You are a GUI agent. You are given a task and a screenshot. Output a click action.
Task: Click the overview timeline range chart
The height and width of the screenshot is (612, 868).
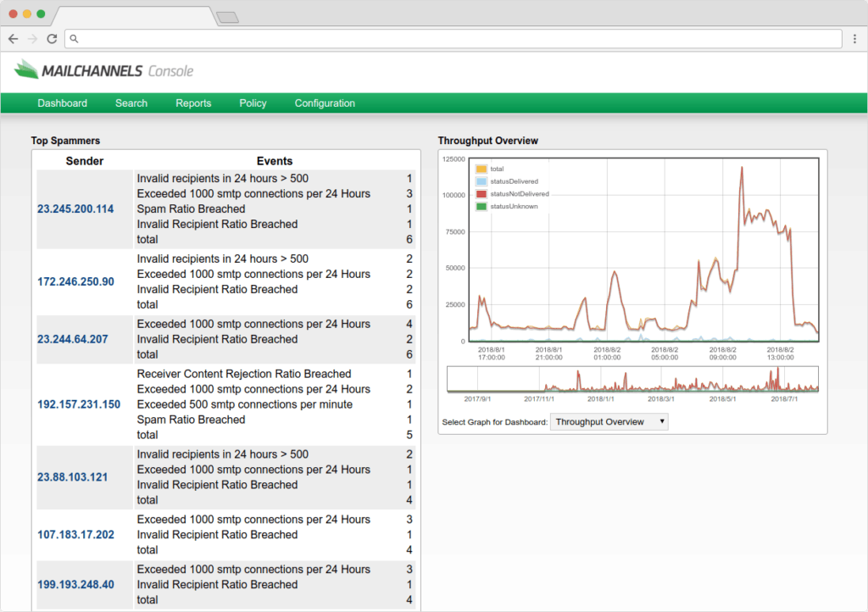pyautogui.click(x=632, y=379)
